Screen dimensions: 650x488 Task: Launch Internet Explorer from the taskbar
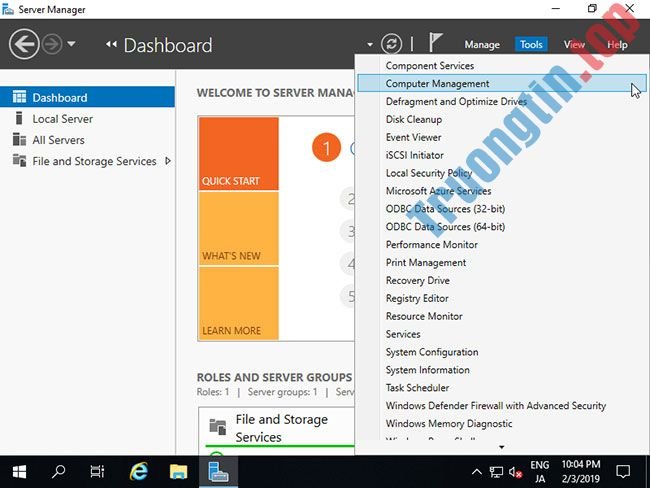click(x=138, y=472)
